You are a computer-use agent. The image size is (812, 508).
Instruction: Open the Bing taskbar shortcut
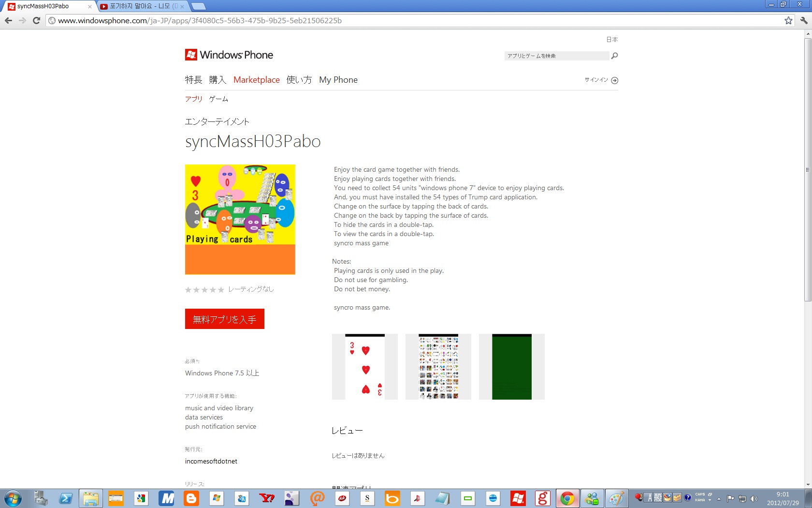tap(392, 498)
